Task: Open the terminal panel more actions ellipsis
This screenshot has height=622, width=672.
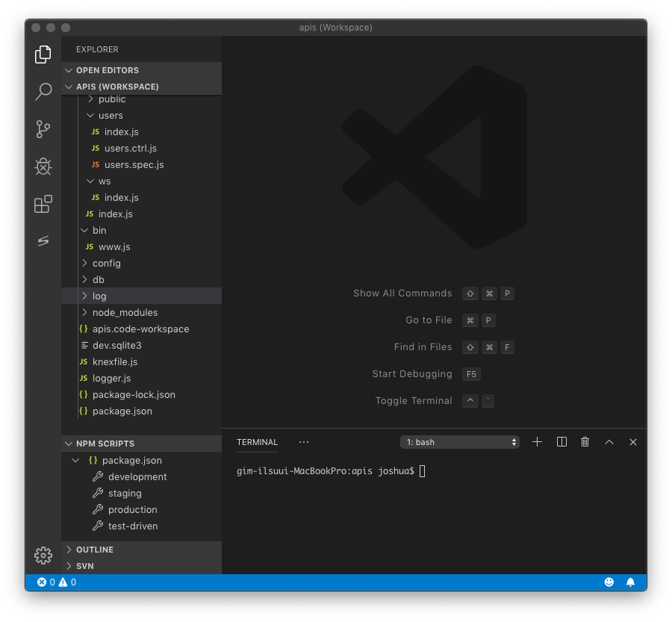Action: (304, 442)
